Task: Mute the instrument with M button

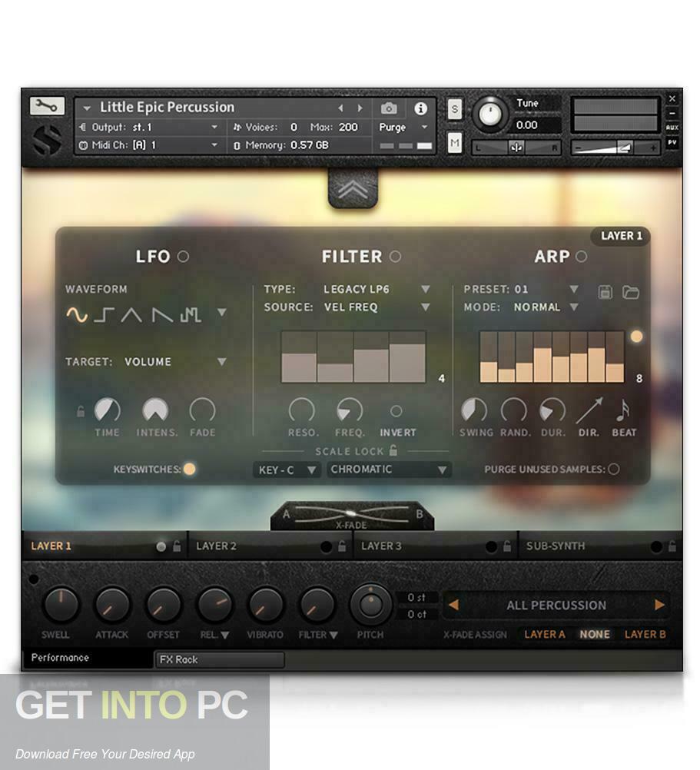Action: point(455,143)
